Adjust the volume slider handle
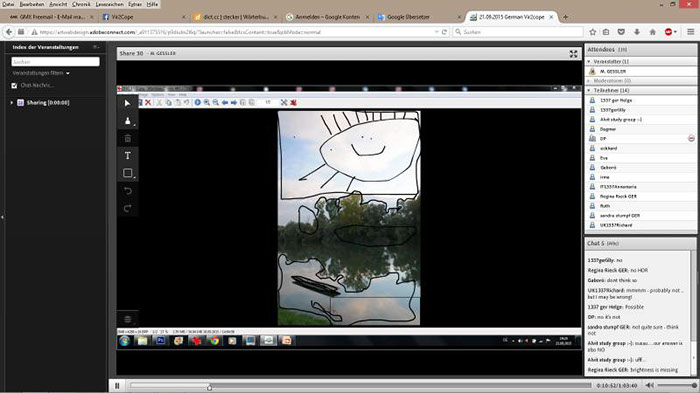This screenshot has width=700, height=393. 694,385
